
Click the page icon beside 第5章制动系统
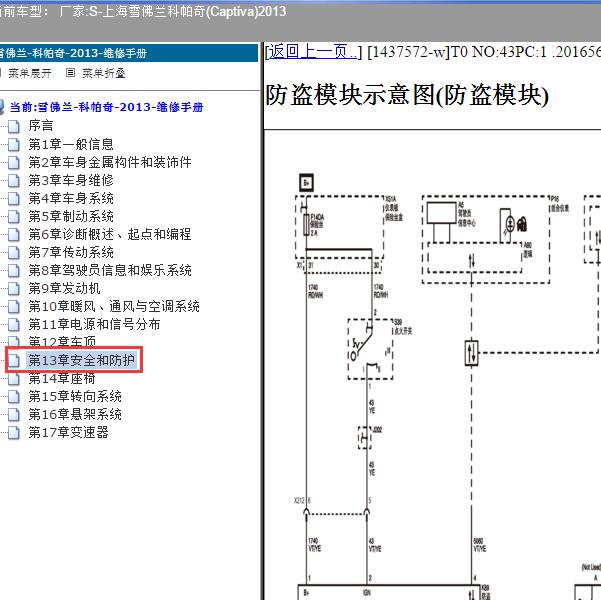pos(14,217)
